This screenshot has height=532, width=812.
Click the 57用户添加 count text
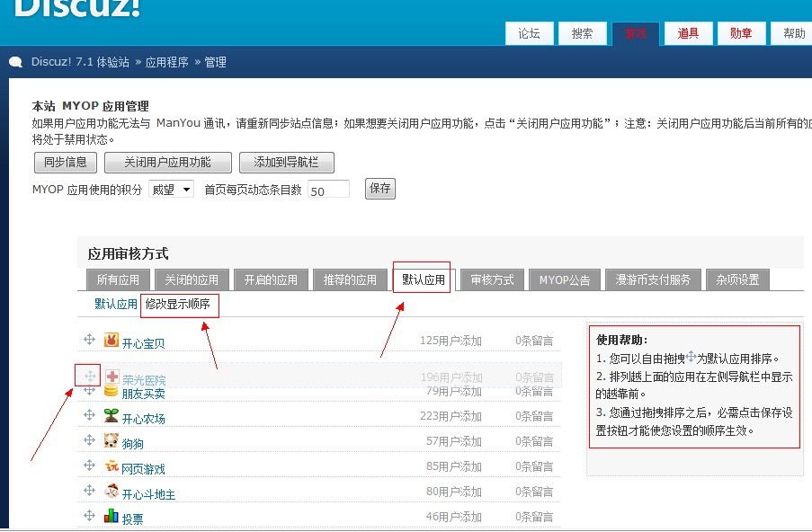(x=454, y=441)
